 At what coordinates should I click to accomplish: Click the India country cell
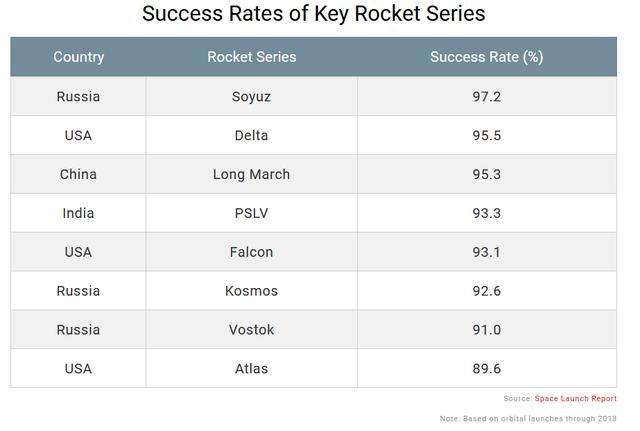[78, 213]
